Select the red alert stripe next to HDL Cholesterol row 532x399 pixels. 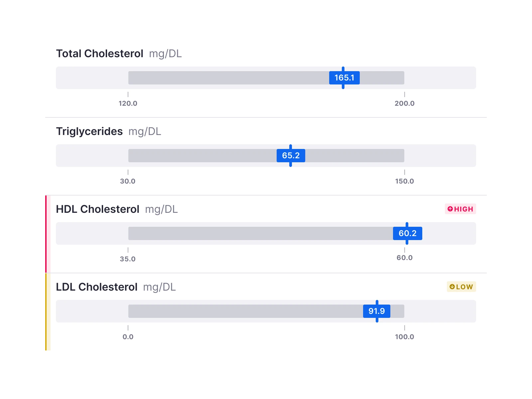(x=47, y=233)
